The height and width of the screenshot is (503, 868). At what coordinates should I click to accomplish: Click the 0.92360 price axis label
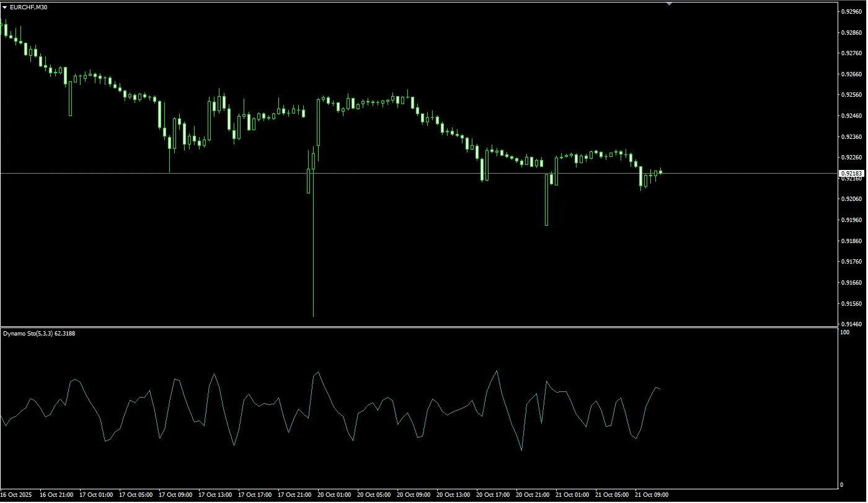851,136
